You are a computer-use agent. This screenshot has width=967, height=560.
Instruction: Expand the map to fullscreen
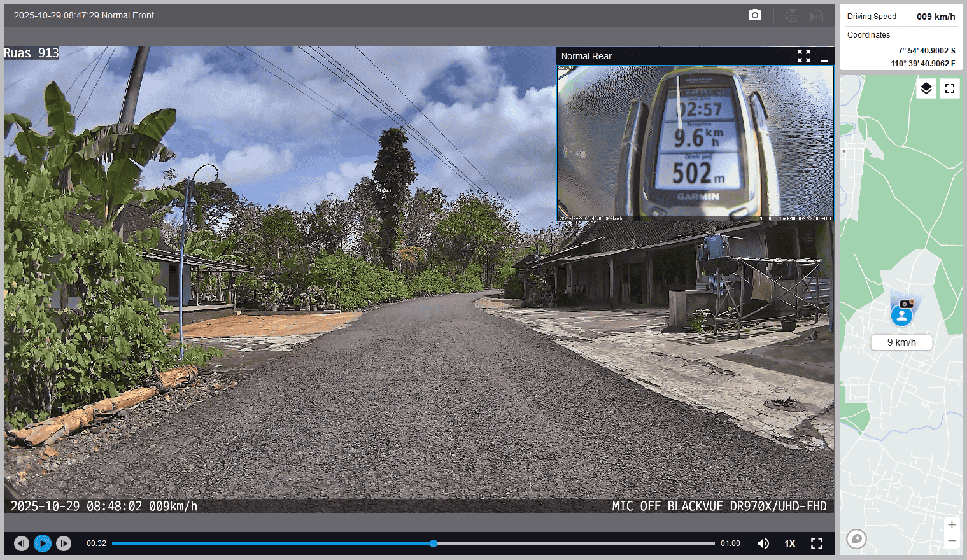point(950,88)
